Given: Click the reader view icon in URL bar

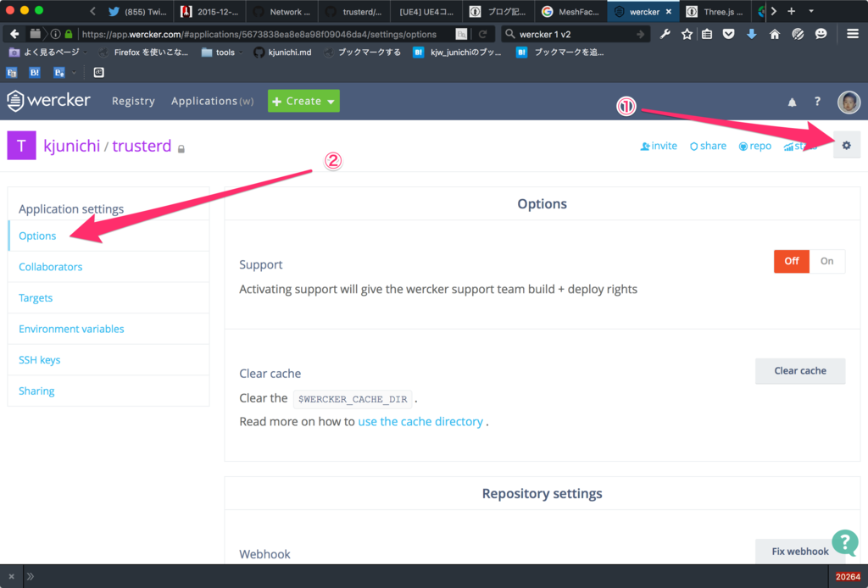Looking at the screenshot, I should [461, 34].
